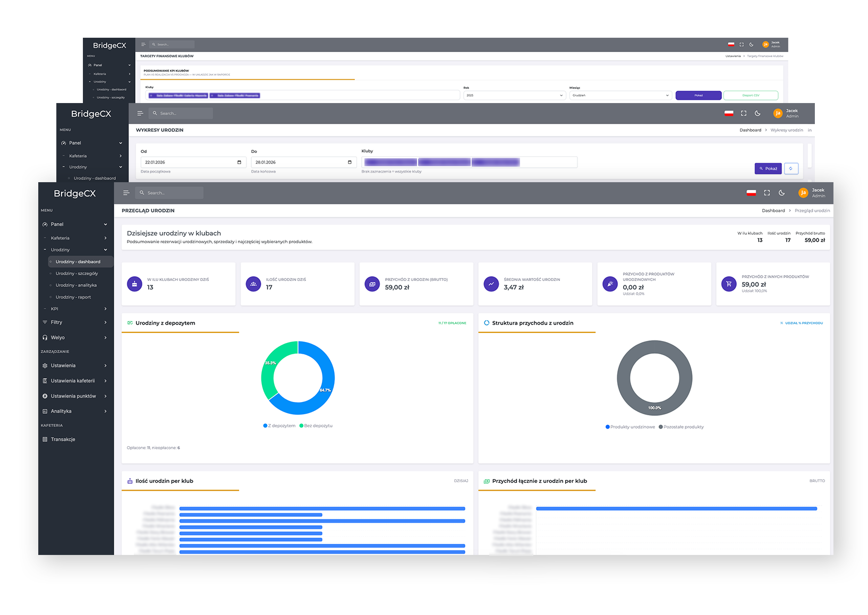This screenshot has width=868, height=615.
Task: Collapse the sidebar with the hamburger icon
Action: 126,193
